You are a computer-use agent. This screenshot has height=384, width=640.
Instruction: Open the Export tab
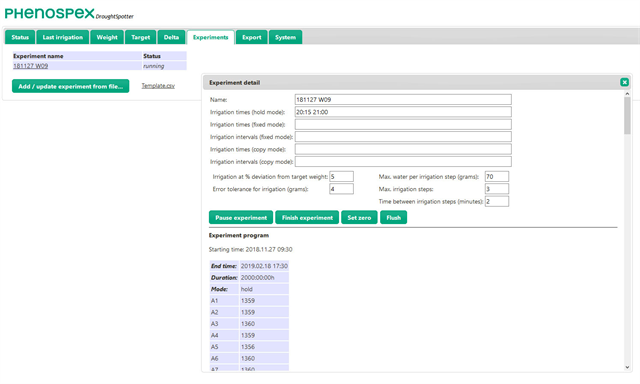[x=251, y=37]
